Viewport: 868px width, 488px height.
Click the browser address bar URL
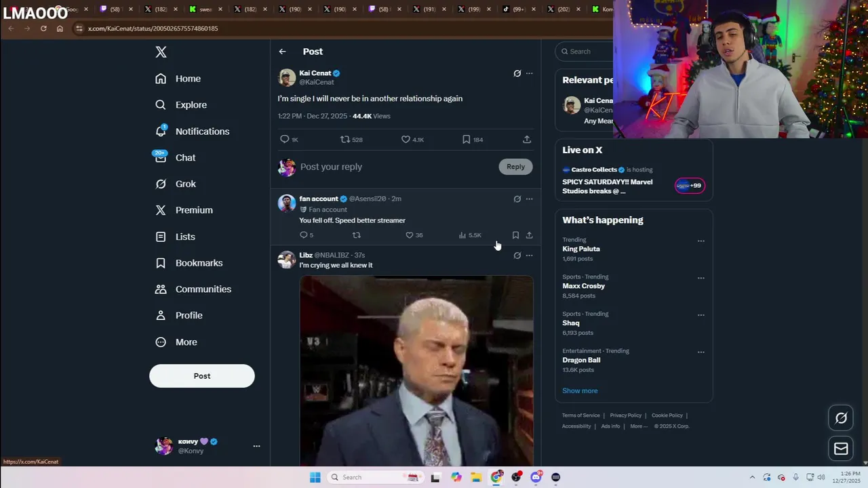153,28
